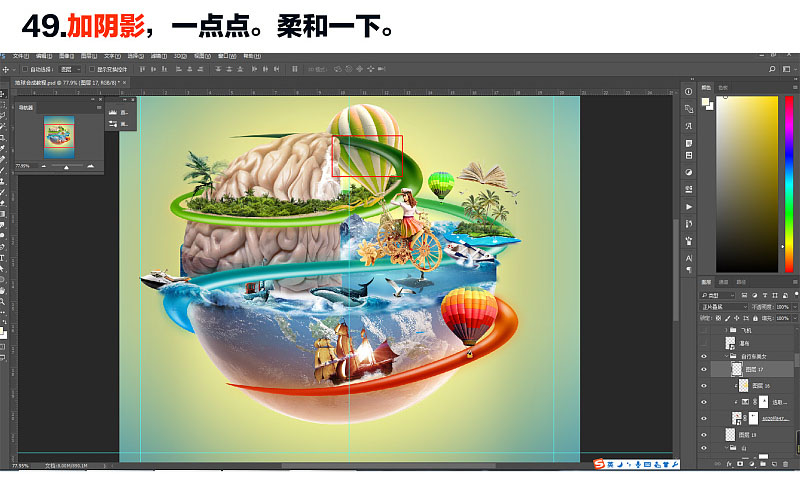Open the workspace switcher icon
Image resolution: width=800 pixels, height=477 pixels.
pyautogui.click(x=786, y=69)
